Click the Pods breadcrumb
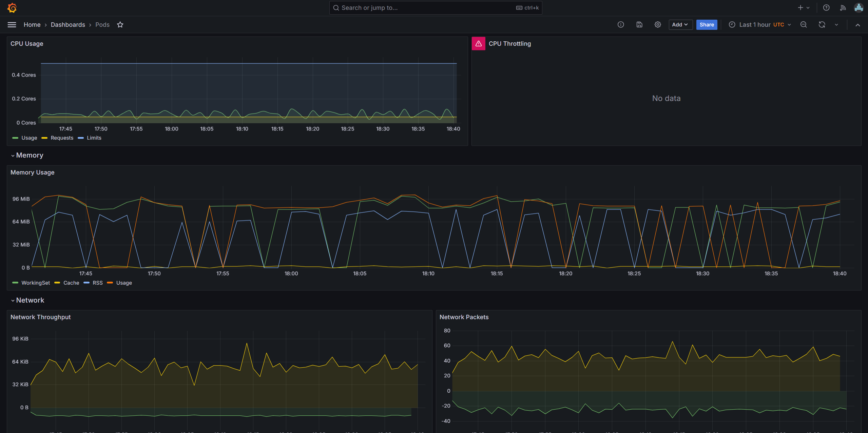Image resolution: width=868 pixels, height=433 pixels. [x=102, y=25]
